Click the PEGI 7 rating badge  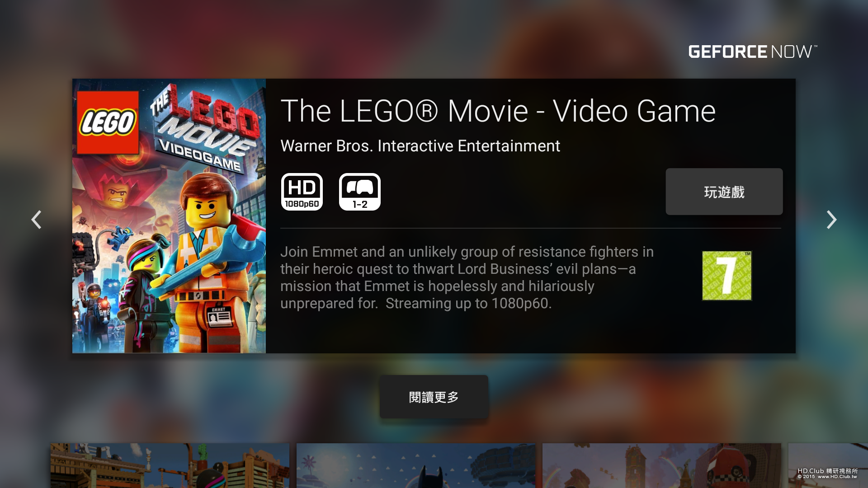(x=726, y=276)
